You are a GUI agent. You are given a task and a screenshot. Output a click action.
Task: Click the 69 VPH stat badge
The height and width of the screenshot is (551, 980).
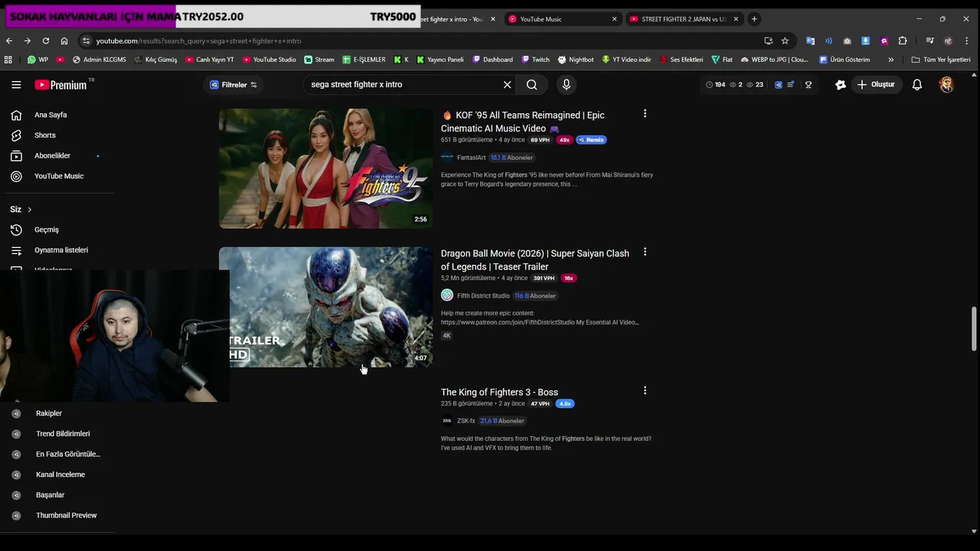coord(540,140)
